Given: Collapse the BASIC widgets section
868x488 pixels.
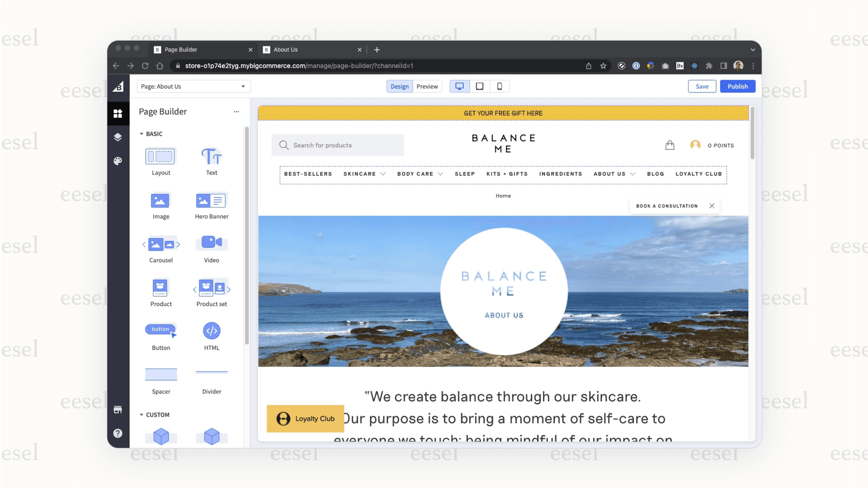Looking at the screenshot, I should coord(142,134).
